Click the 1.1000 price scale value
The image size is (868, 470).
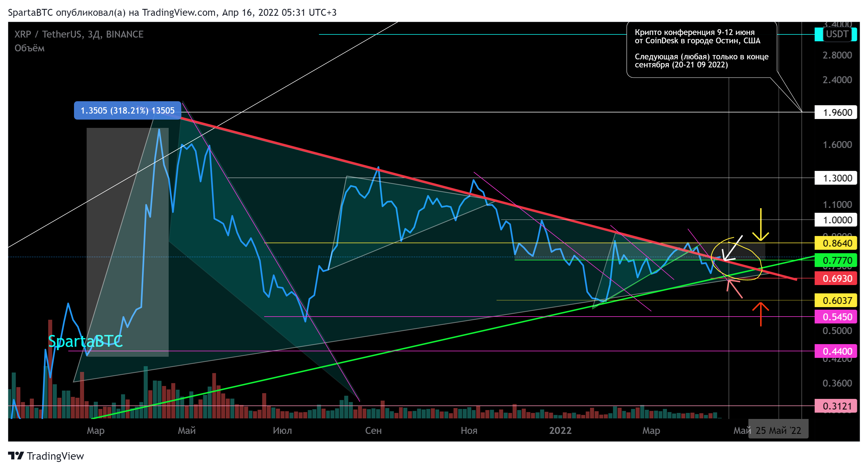(837, 204)
